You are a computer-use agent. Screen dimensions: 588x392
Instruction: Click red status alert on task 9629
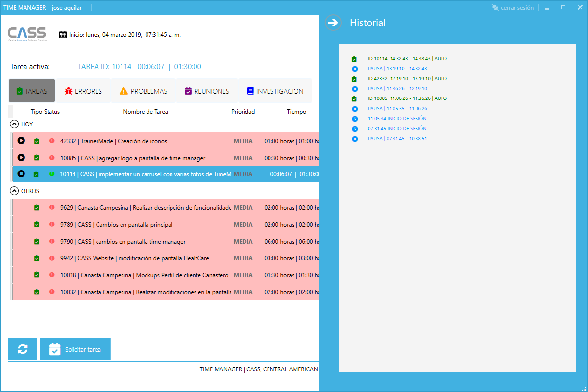(x=52, y=208)
